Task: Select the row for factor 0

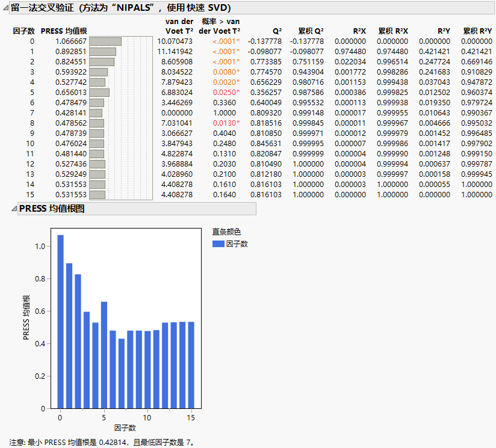Action: [33, 42]
